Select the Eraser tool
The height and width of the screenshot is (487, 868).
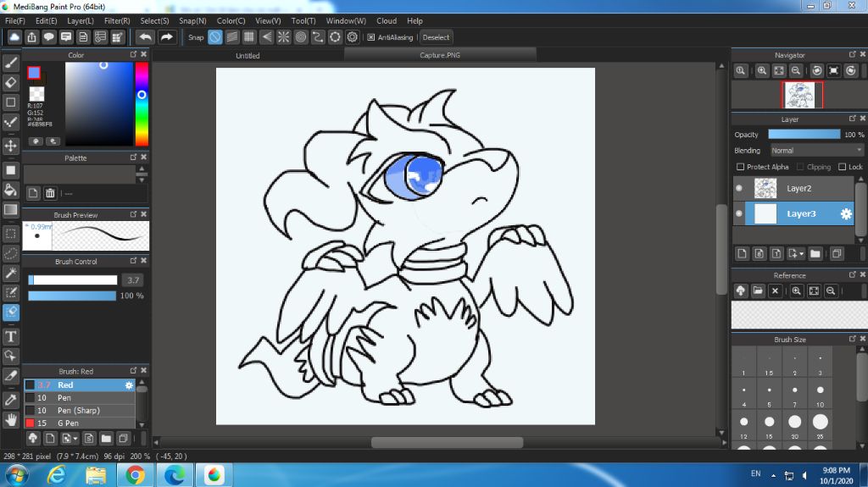10,82
